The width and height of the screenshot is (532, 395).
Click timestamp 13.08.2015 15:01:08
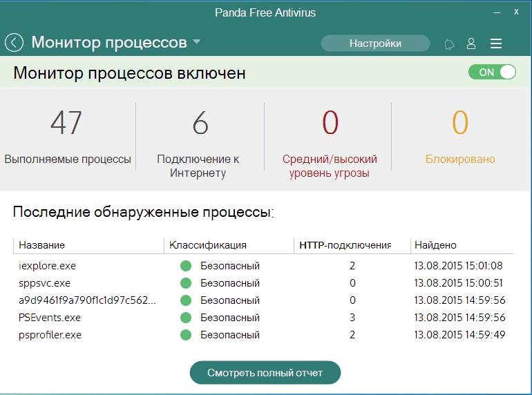click(x=458, y=266)
